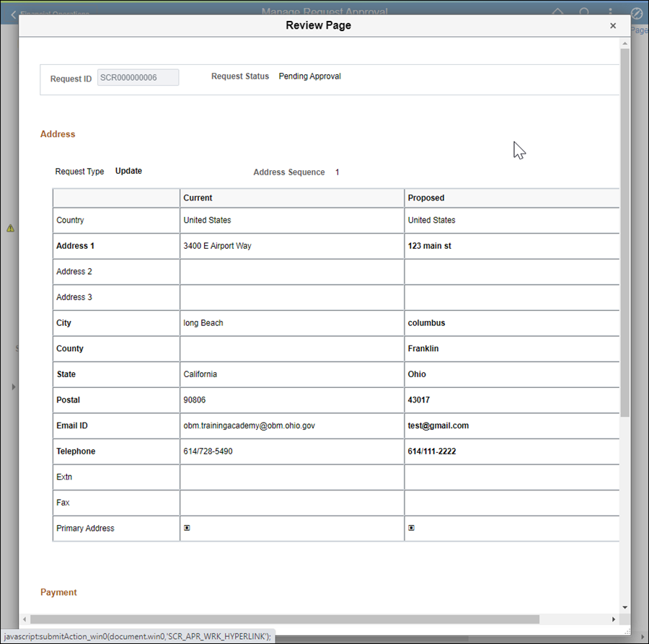Click the Extn row label
The height and width of the screenshot is (644, 649).
tap(64, 477)
